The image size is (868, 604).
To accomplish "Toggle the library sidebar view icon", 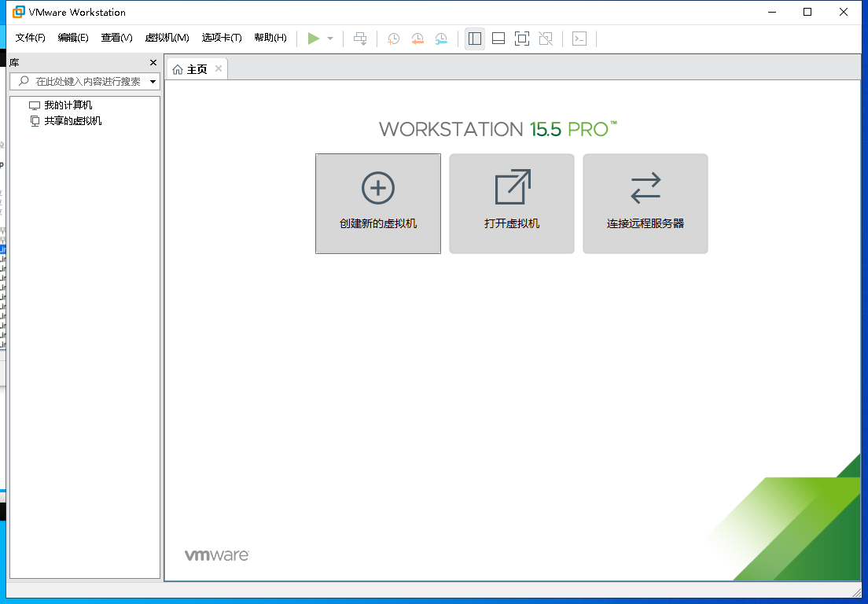I will click(x=474, y=39).
